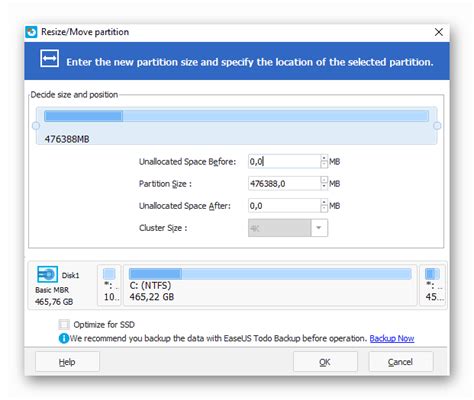Click the Unallocated Space After input field
Image resolution: width=474 pixels, height=400 pixels.
pyautogui.click(x=284, y=206)
